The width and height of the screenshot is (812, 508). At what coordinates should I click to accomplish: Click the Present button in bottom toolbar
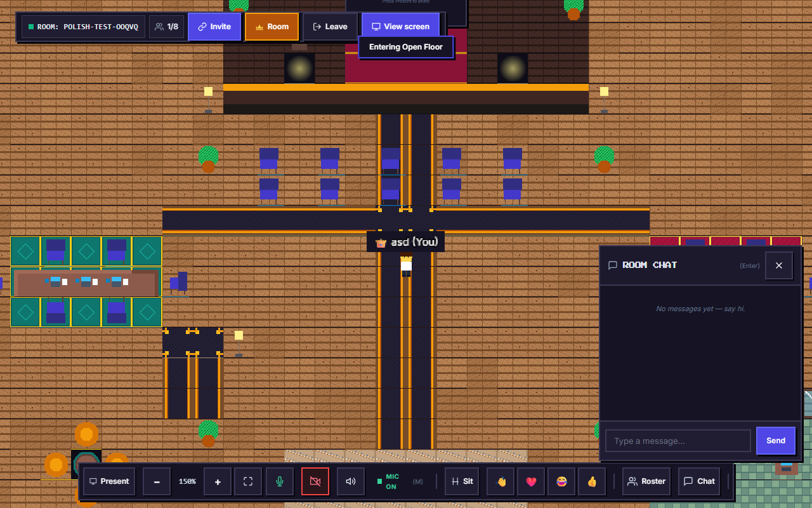(x=109, y=481)
